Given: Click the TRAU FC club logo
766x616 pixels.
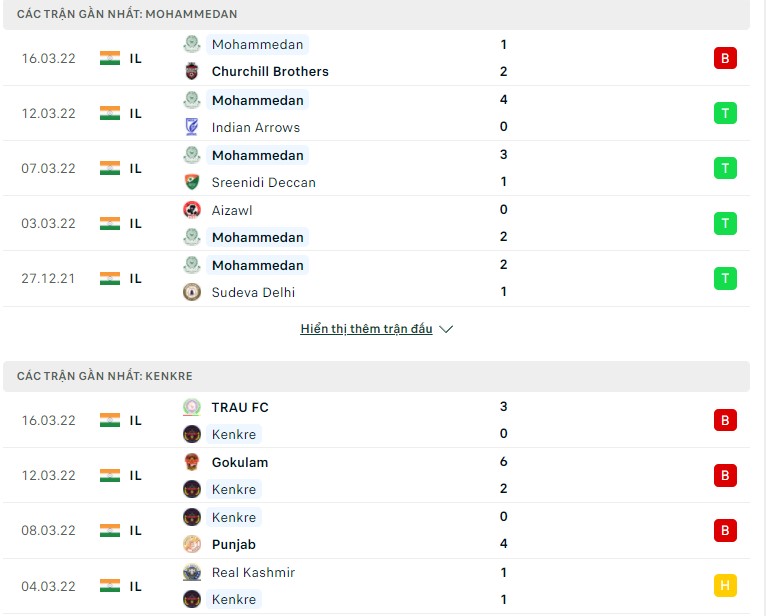Looking at the screenshot, I should (192, 407).
